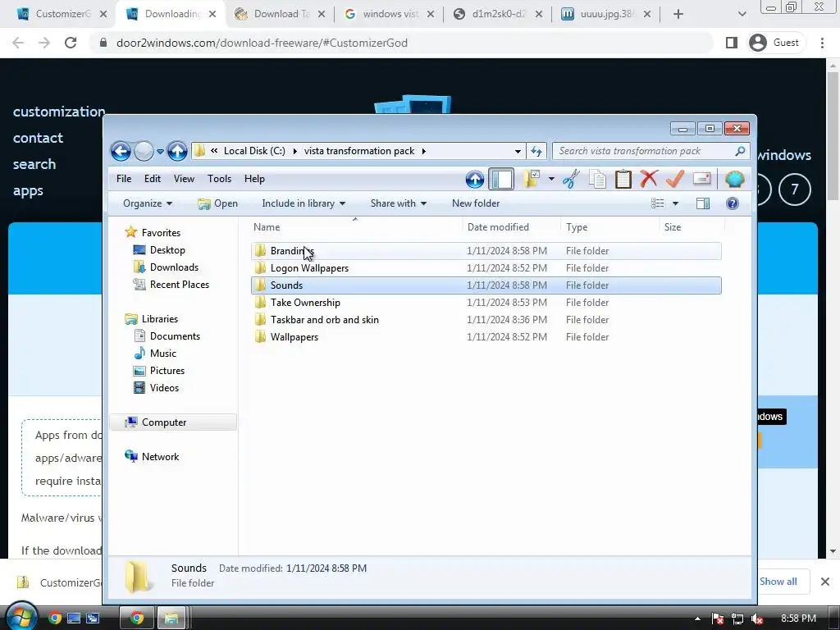Click Show all in the downloads bar
The width and height of the screenshot is (840, 630).
tap(778, 582)
